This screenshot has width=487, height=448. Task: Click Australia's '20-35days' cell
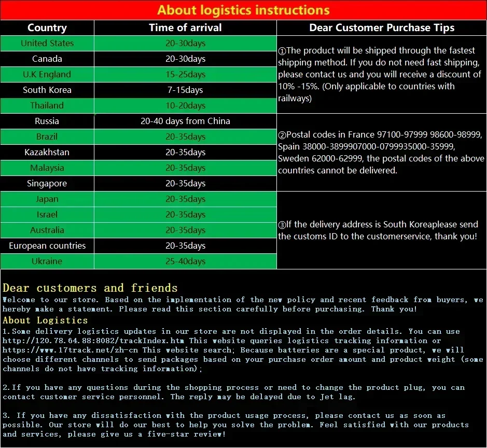pos(186,230)
